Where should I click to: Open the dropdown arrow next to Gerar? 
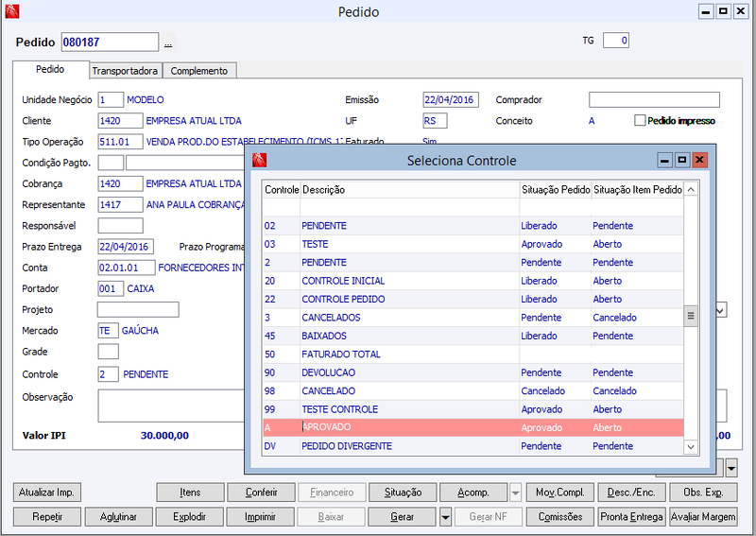[445, 517]
